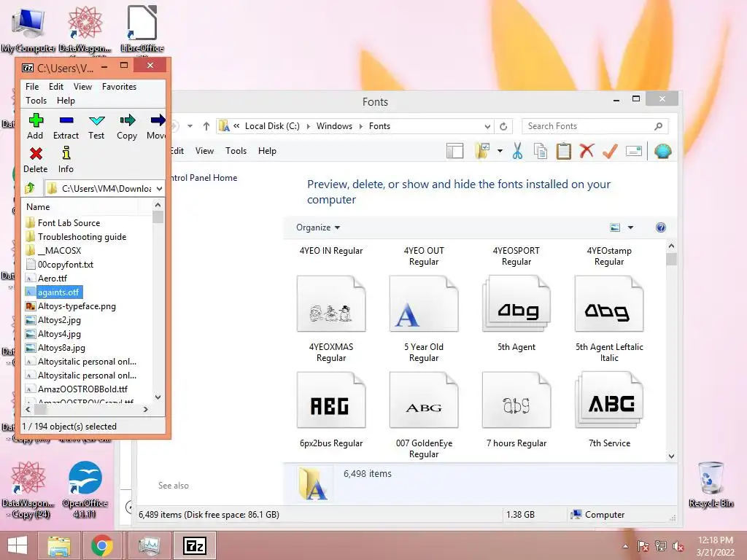Open the Organize dropdown in Fonts
Image resolution: width=747 pixels, height=560 pixels.
click(318, 227)
